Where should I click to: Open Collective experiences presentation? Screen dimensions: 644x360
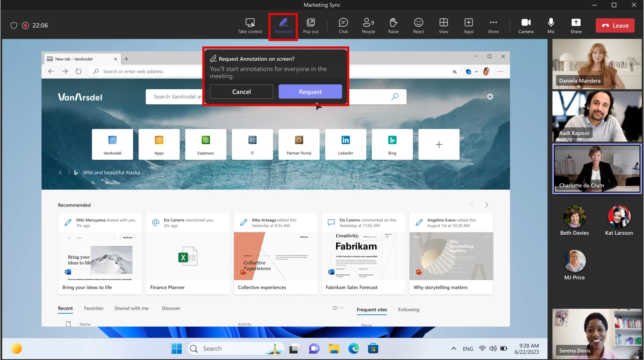276,253
